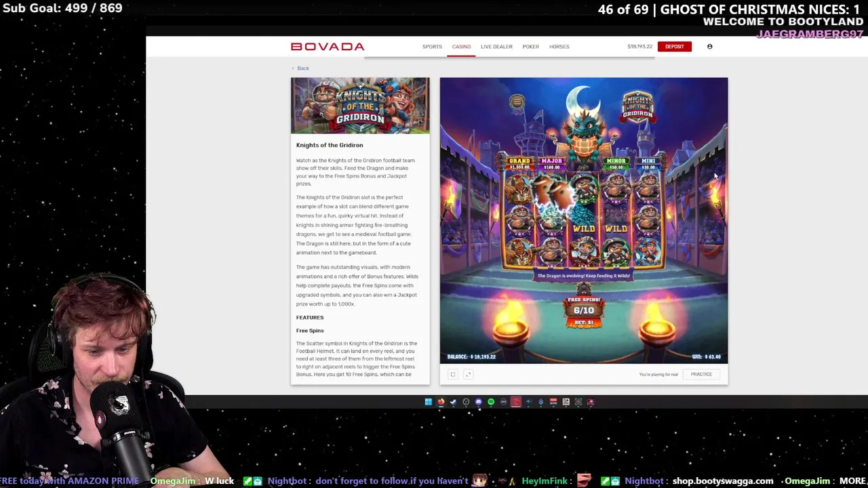The height and width of the screenshot is (488, 868).
Task: Click the red Deposit button
Action: 675,47
